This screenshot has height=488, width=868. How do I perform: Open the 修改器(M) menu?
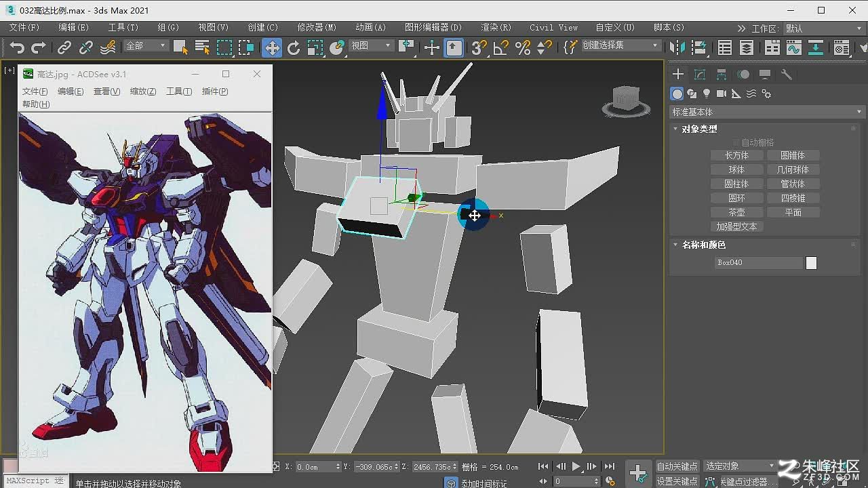[x=317, y=28]
